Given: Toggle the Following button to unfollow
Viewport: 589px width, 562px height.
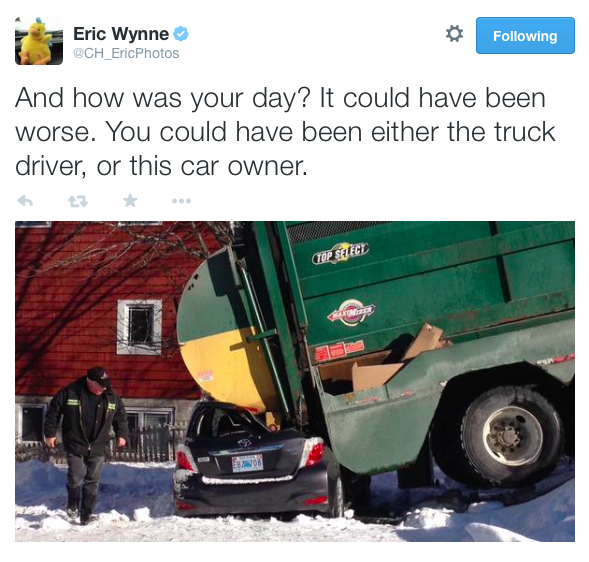Looking at the screenshot, I should [x=525, y=36].
